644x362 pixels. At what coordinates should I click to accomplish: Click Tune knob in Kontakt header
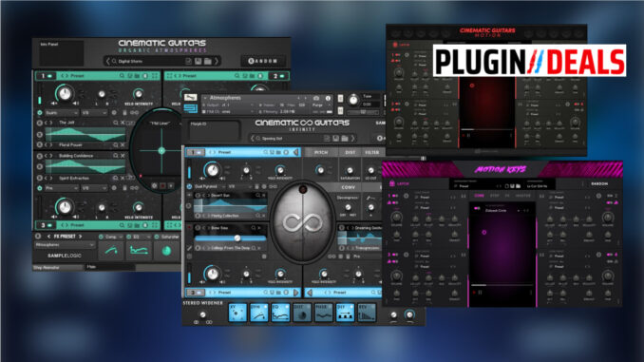353,100
